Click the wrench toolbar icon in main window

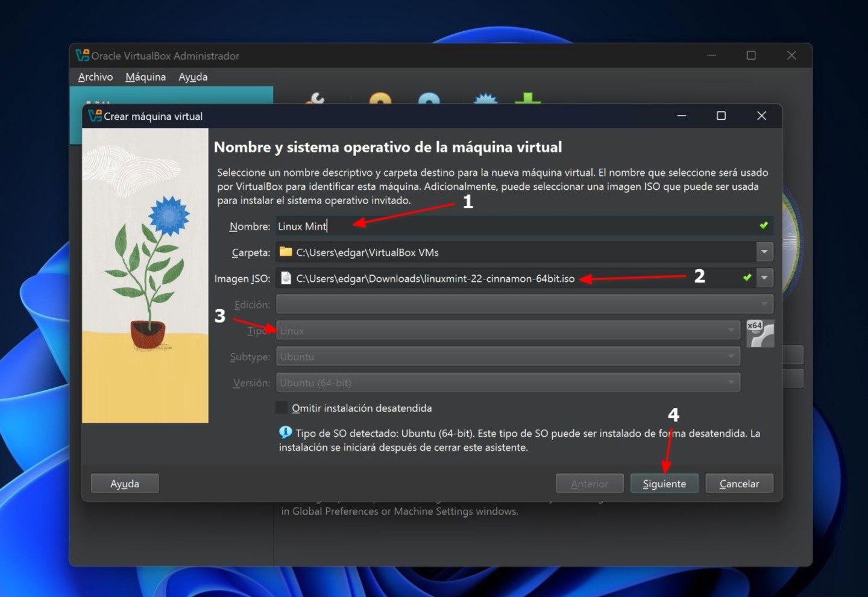(314, 98)
